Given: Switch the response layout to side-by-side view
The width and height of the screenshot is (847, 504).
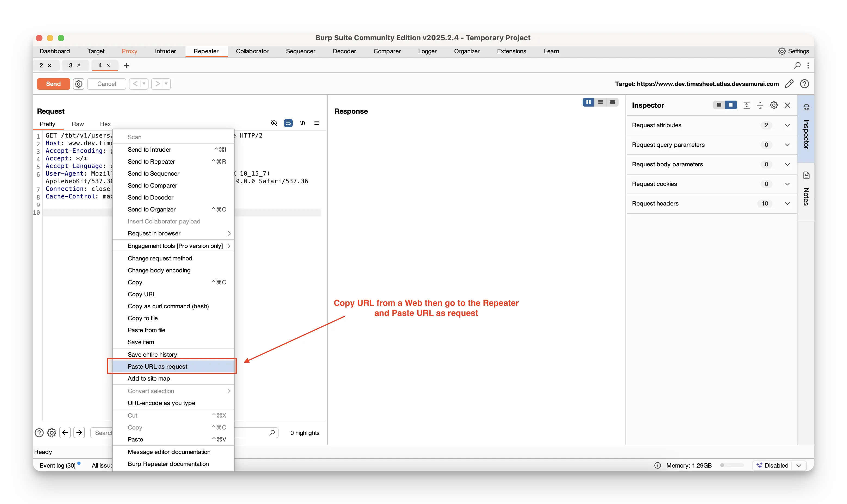Looking at the screenshot, I should (x=588, y=102).
